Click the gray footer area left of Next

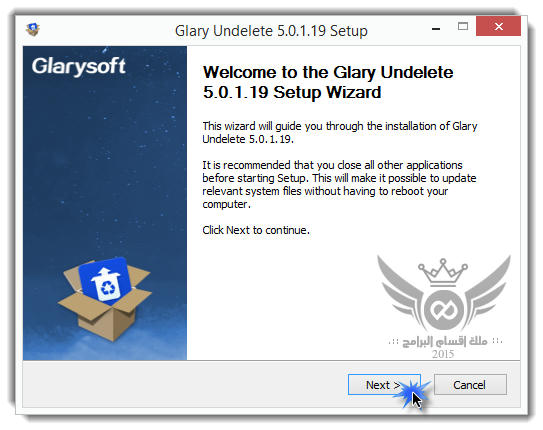pyautogui.click(x=185, y=384)
